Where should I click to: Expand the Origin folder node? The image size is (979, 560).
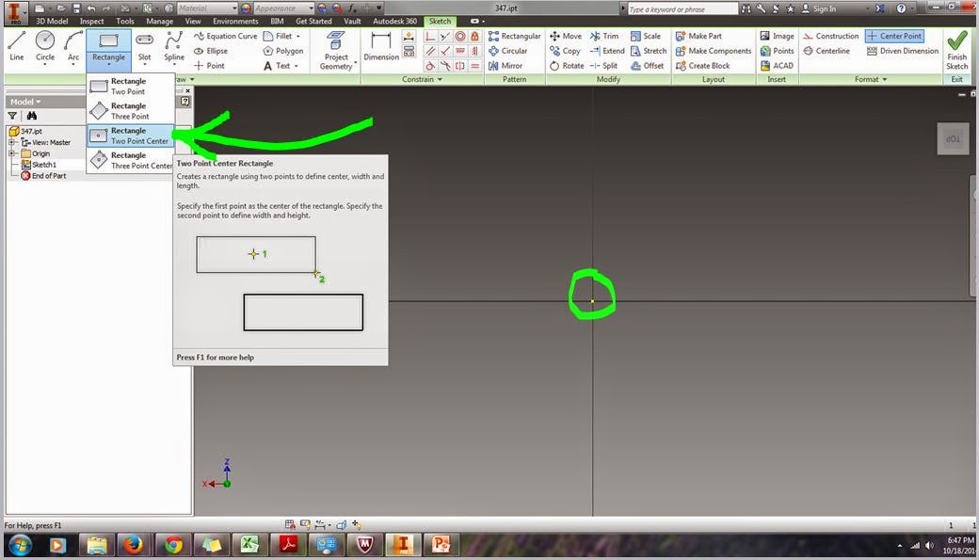pyautogui.click(x=11, y=153)
